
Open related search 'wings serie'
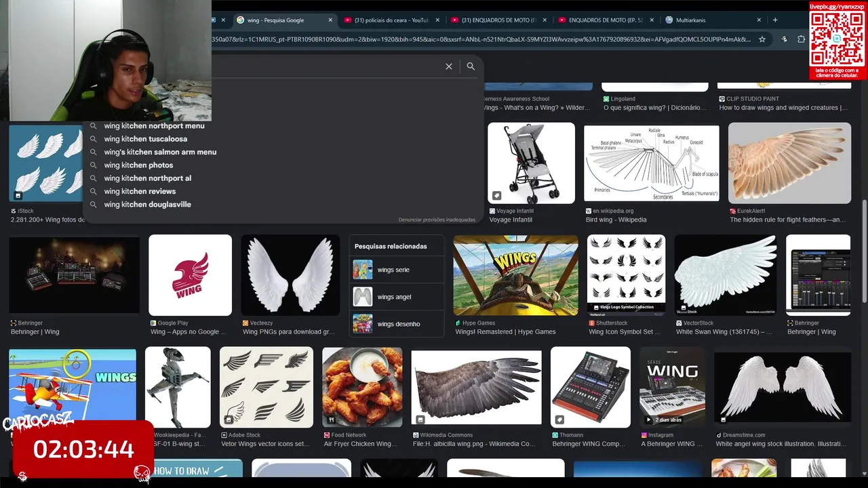397,270
